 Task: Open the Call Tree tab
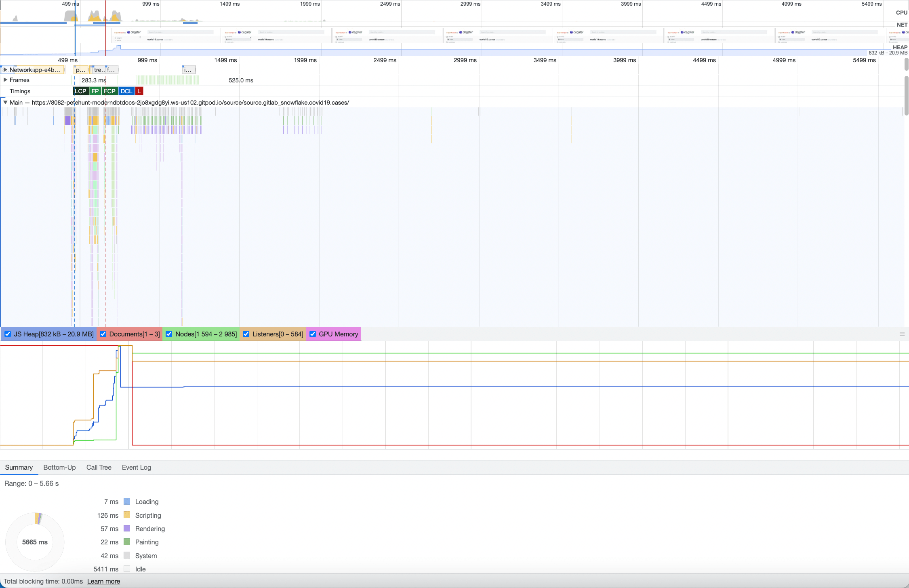tap(99, 467)
